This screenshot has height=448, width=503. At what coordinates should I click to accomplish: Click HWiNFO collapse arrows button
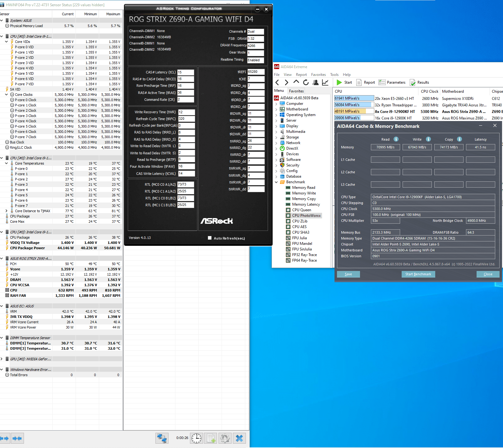[x=17, y=438]
